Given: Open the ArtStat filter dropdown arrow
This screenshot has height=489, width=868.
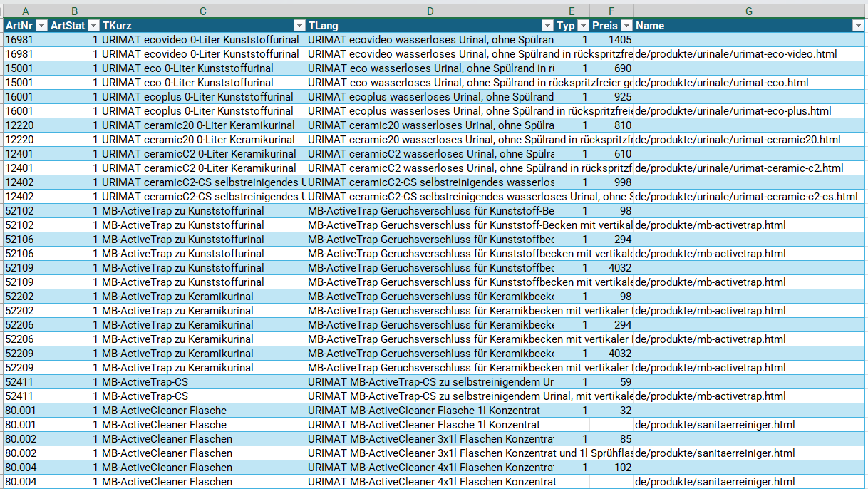Looking at the screenshot, I should (93, 26).
